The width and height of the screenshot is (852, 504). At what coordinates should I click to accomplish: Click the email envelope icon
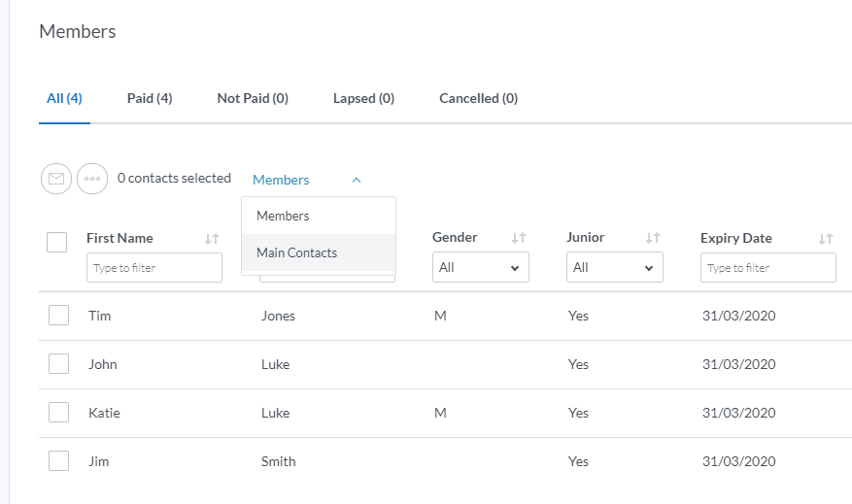(x=56, y=179)
